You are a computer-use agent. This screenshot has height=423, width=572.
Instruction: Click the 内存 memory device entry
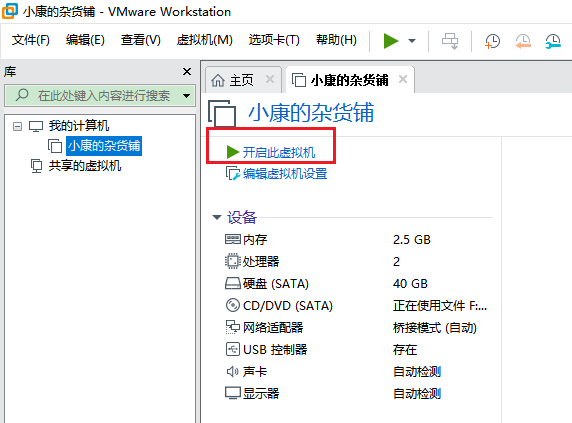246,240
